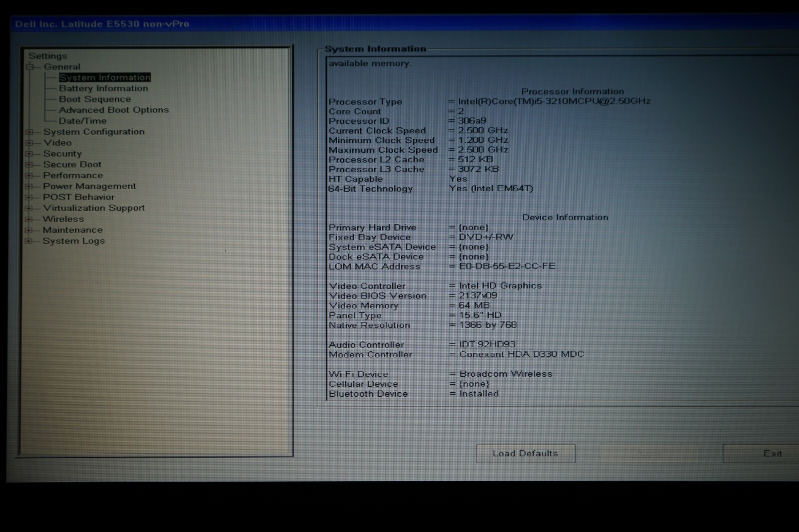Expand the Video settings node

click(29, 143)
